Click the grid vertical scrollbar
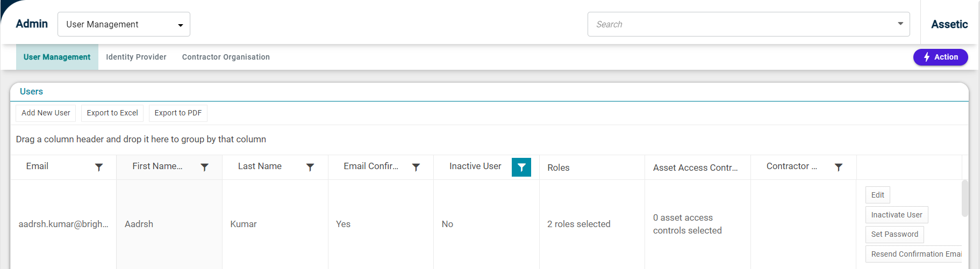The image size is (980, 269). click(965, 199)
